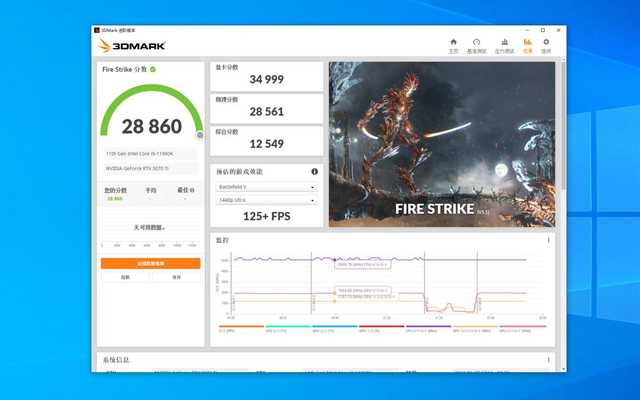
Task: Toggle the purple legend series in monitoring chart
Action: (x=428, y=328)
